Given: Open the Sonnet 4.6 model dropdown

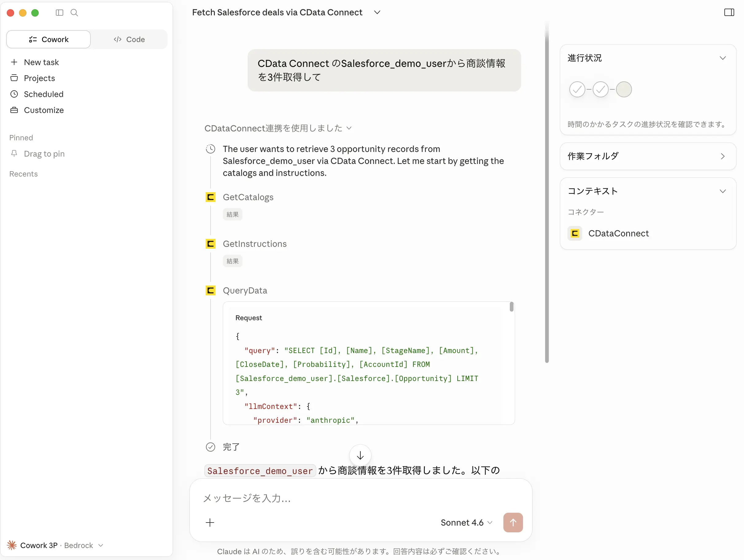Looking at the screenshot, I should click(467, 522).
